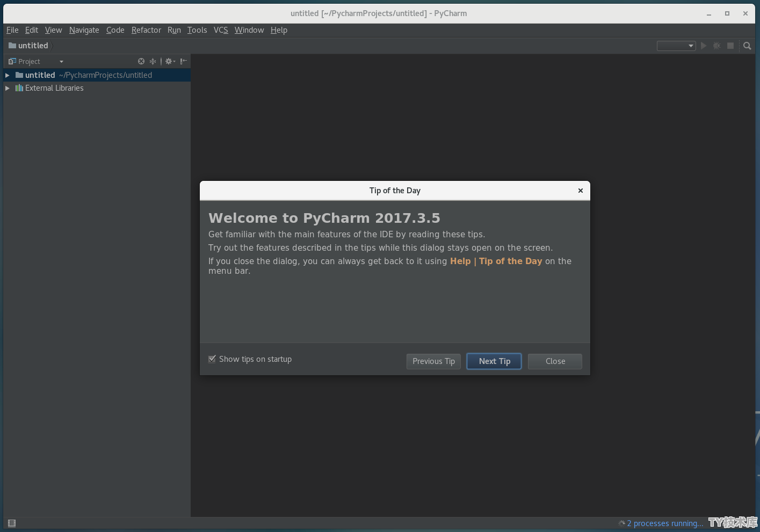Screen dimensions: 760x532
Task: Open the Run menu
Action: (174, 30)
